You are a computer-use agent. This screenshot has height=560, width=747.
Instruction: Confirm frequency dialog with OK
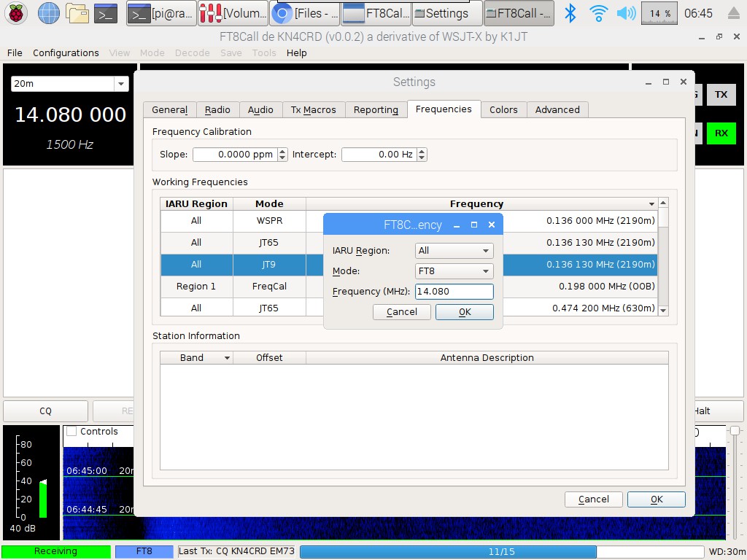(465, 312)
